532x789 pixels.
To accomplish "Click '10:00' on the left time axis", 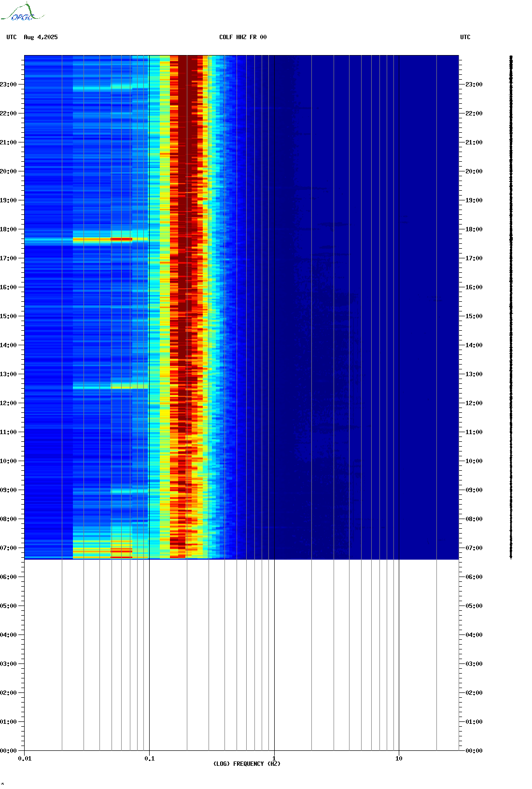I will (x=8, y=461).
